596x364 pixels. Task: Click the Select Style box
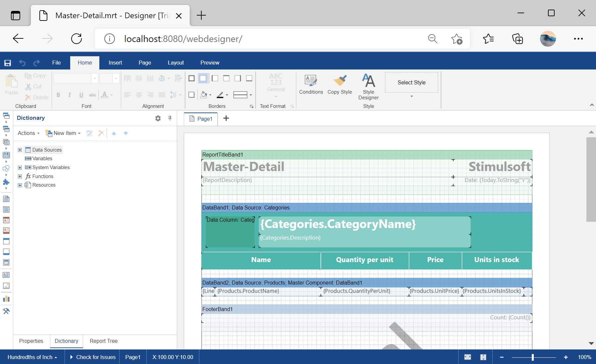click(x=412, y=83)
